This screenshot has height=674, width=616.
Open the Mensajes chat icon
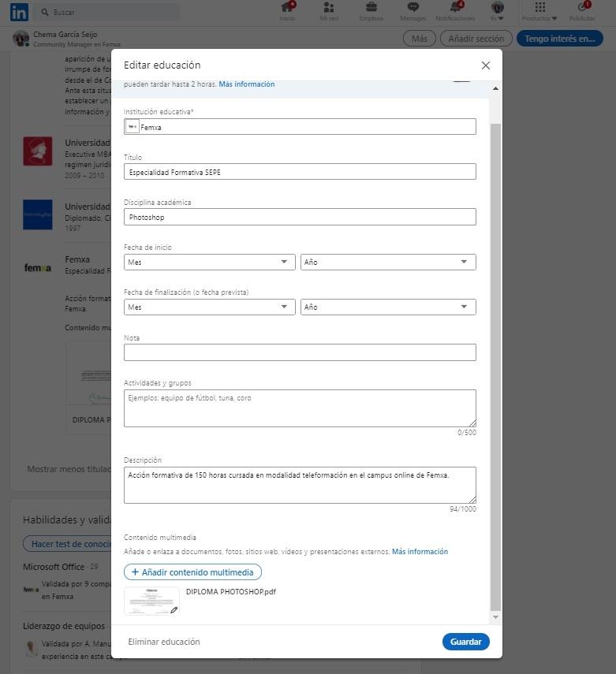pos(413,7)
